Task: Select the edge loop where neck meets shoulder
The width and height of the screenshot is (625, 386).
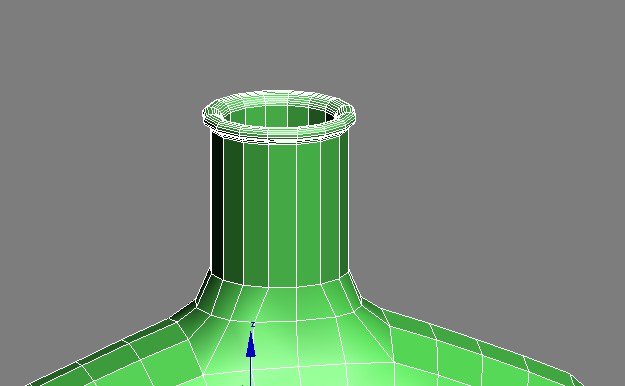Action: tap(279, 285)
